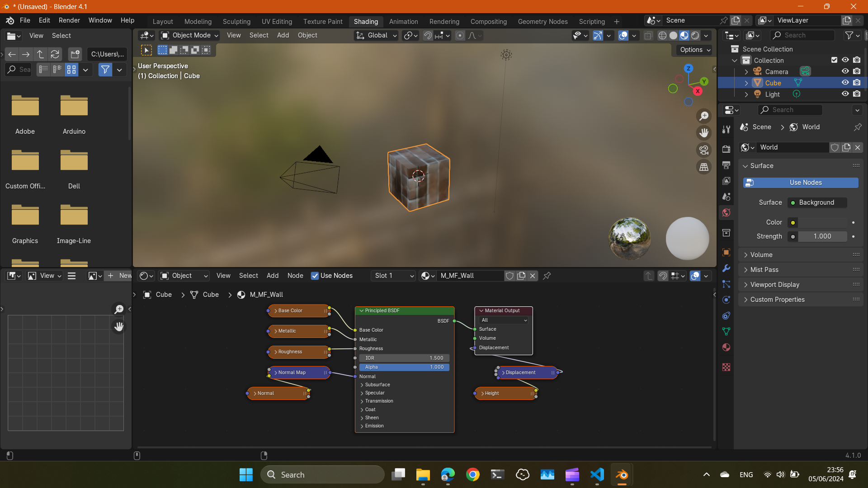Toggle camera view icon in viewport
The image size is (868, 488).
(x=704, y=150)
